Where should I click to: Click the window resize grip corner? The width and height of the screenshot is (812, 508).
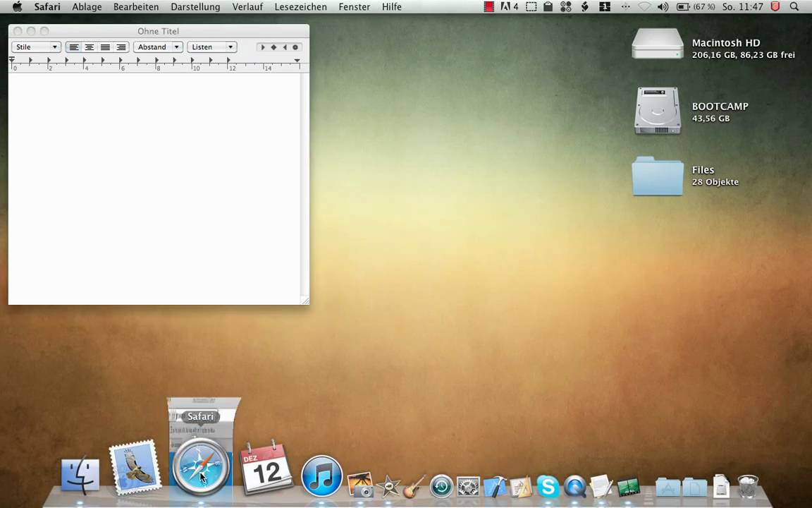tap(305, 300)
